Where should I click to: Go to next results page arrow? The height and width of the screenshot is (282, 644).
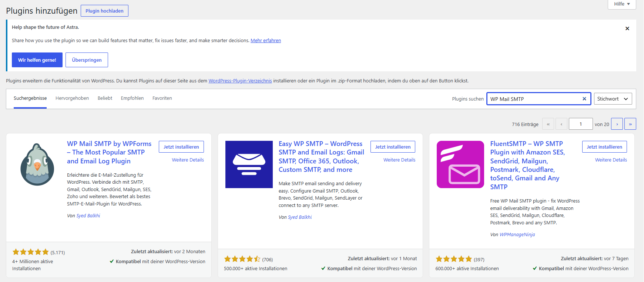(617, 124)
